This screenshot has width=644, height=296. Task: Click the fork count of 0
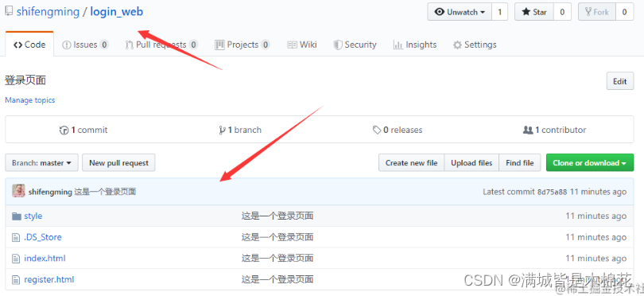pos(624,12)
